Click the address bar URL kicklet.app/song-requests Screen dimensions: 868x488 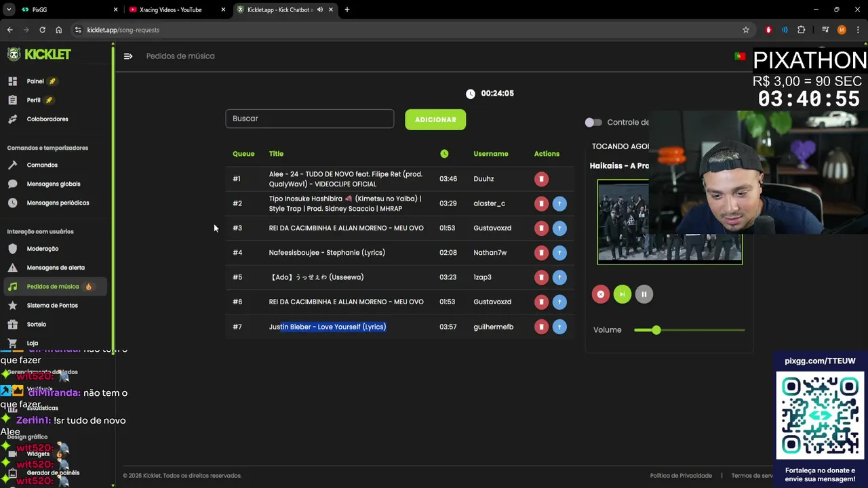tap(123, 30)
